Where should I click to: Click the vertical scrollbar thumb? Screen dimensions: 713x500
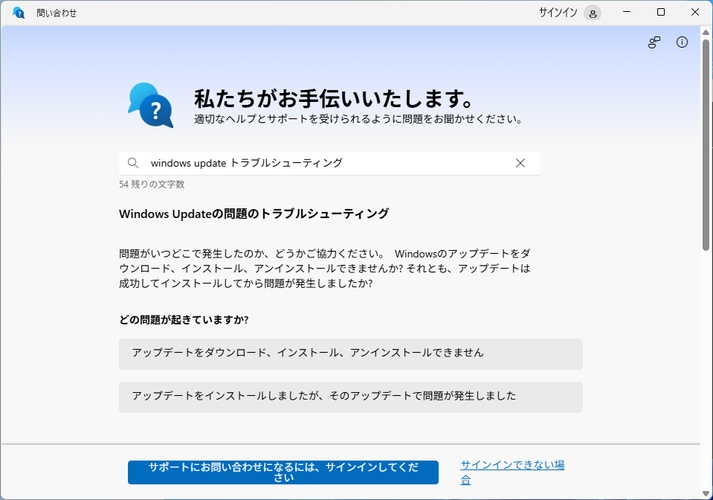click(x=706, y=145)
